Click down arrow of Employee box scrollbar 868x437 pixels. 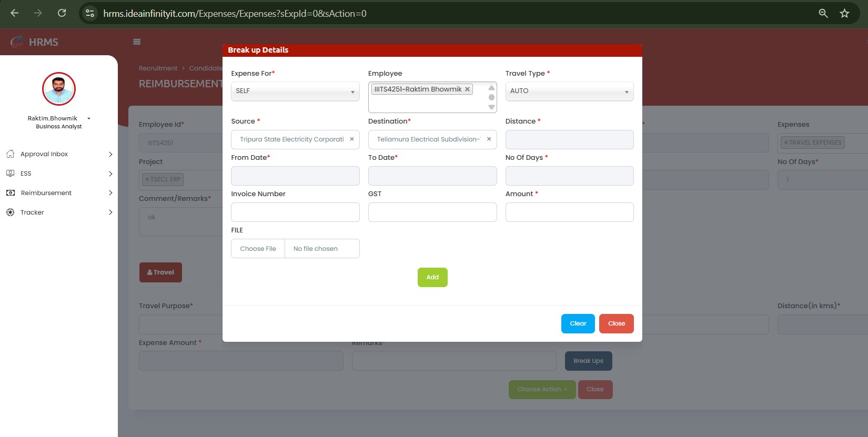[x=491, y=107]
